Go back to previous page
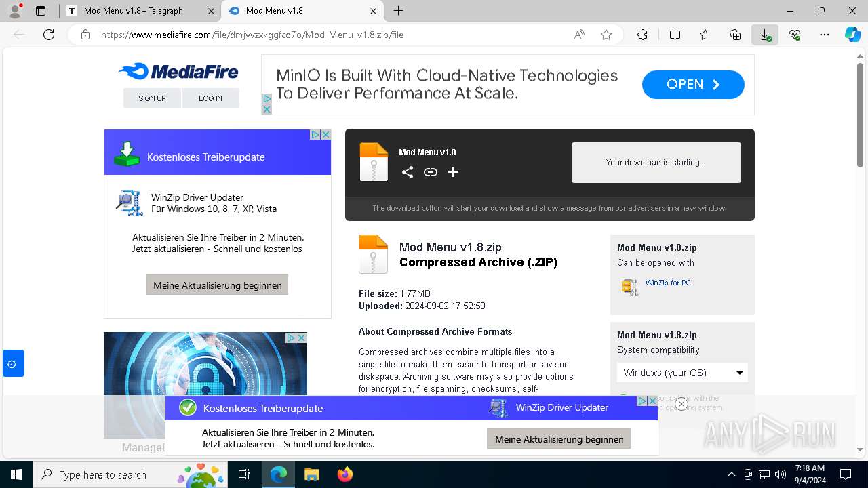 click(19, 35)
